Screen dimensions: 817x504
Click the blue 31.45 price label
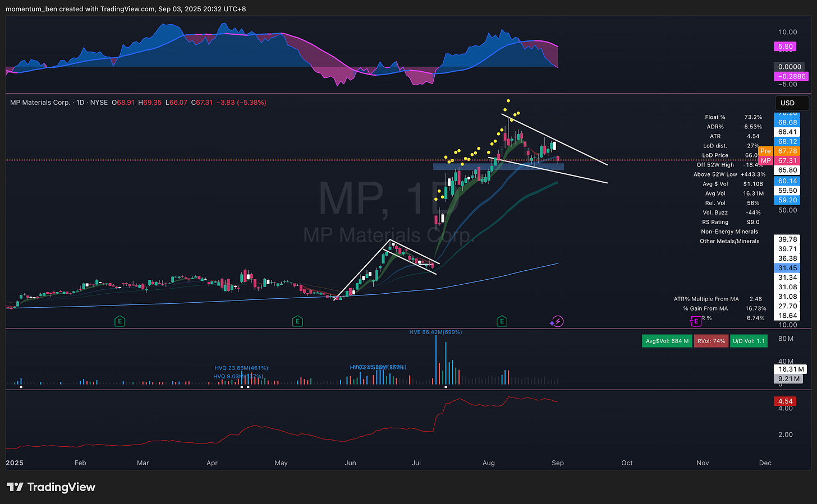pyautogui.click(x=788, y=268)
